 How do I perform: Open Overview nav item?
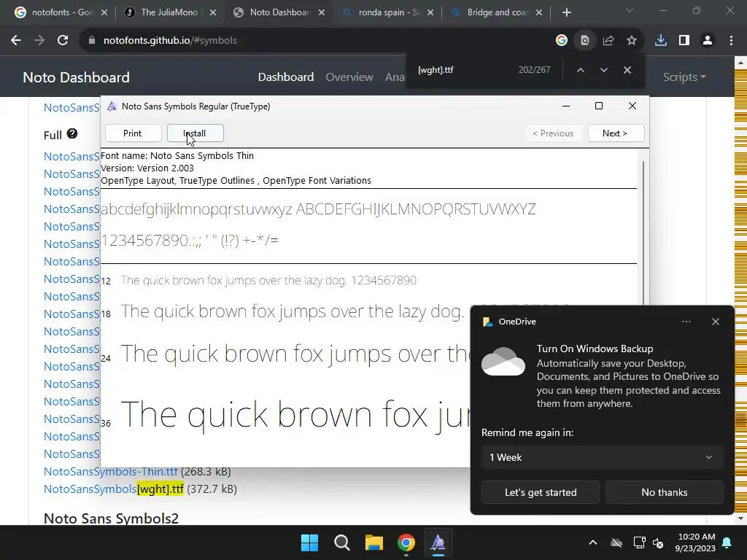click(349, 77)
